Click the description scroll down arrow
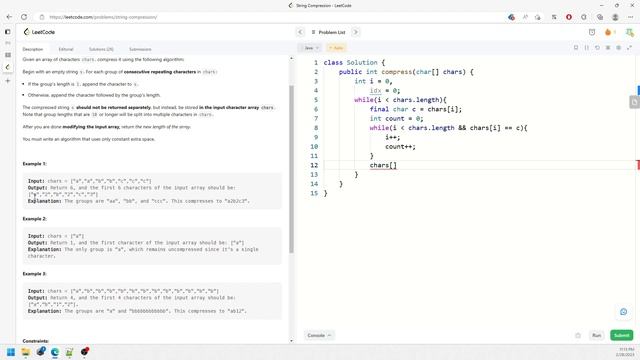Viewport: 640px width, 360px height. [291, 341]
